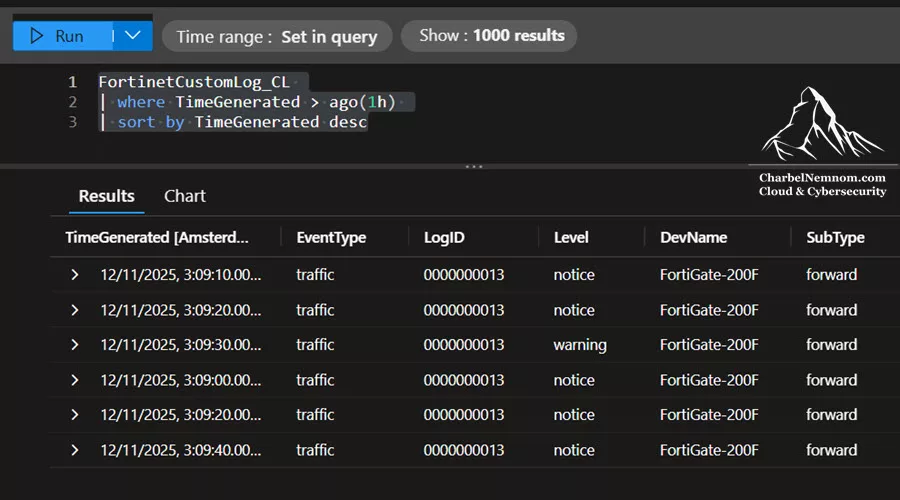Change the Time range setting
Screen dimensions: 900x500
(x=277, y=37)
